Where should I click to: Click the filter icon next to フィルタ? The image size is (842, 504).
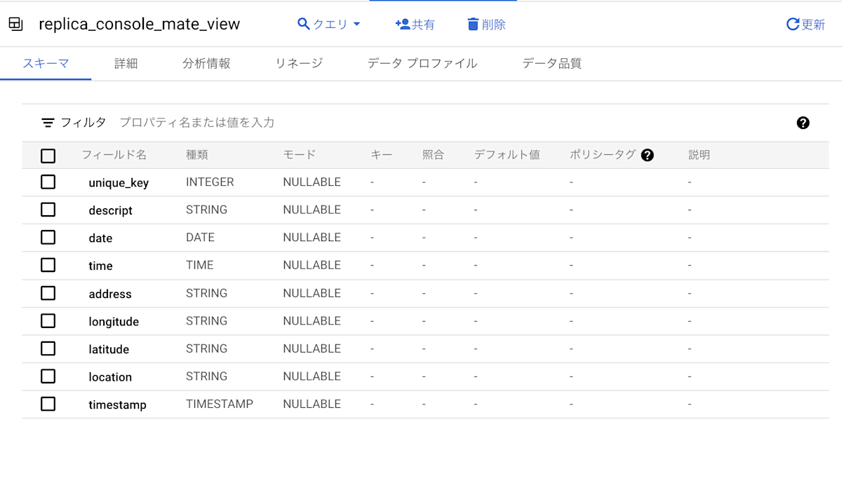48,123
